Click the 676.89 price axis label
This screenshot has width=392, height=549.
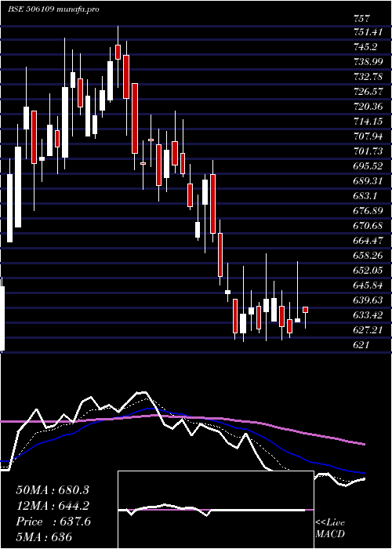(x=368, y=211)
